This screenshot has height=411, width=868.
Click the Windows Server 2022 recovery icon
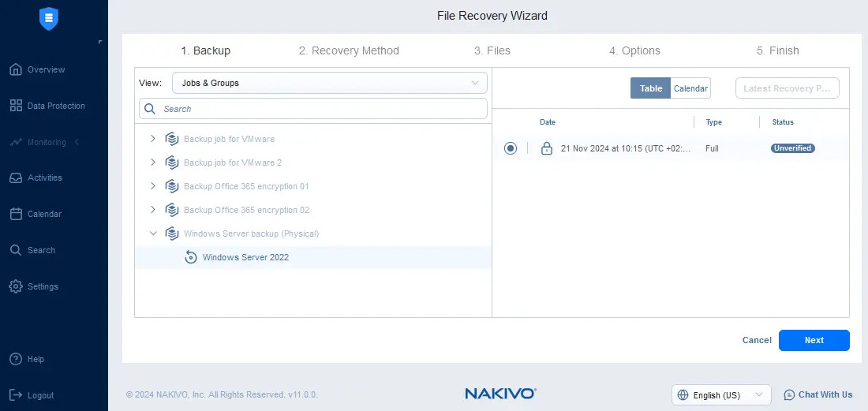point(190,257)
